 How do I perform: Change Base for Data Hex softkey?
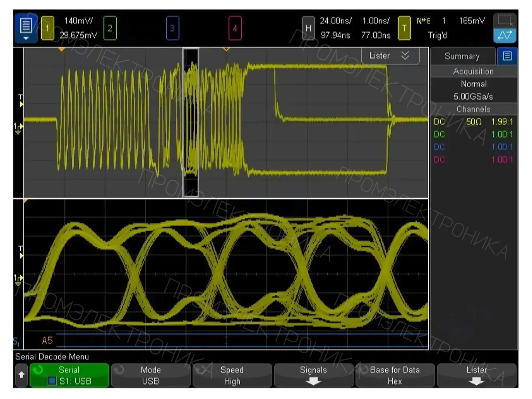tap(395, 375)
